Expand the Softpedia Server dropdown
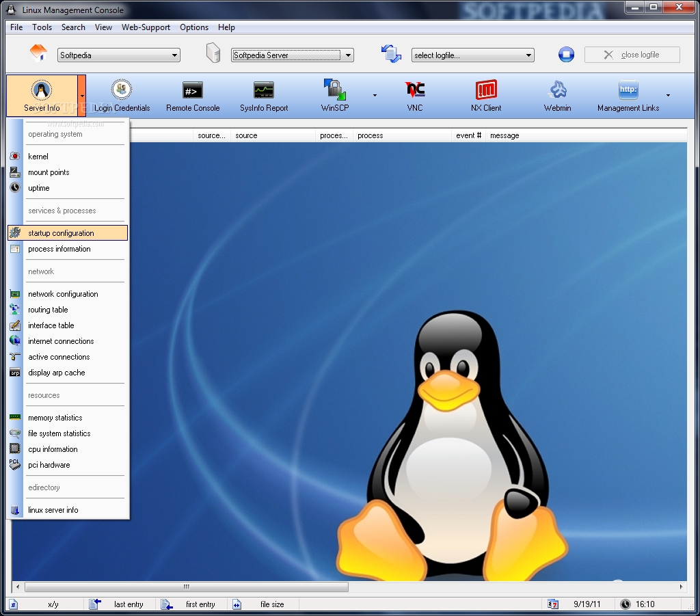This screenshot has width=700, height=616. pos(348,55)
